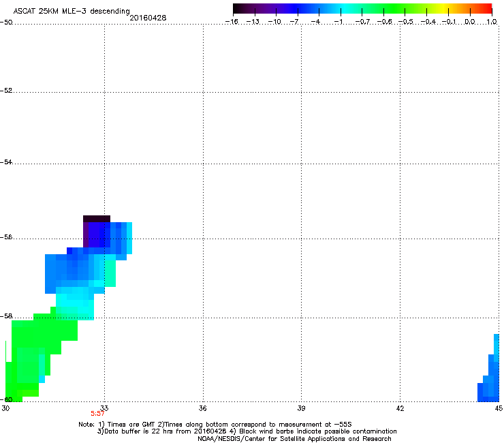Click the red time stamp '5:57'
The image size is (504, 443).
click(97, 414)
